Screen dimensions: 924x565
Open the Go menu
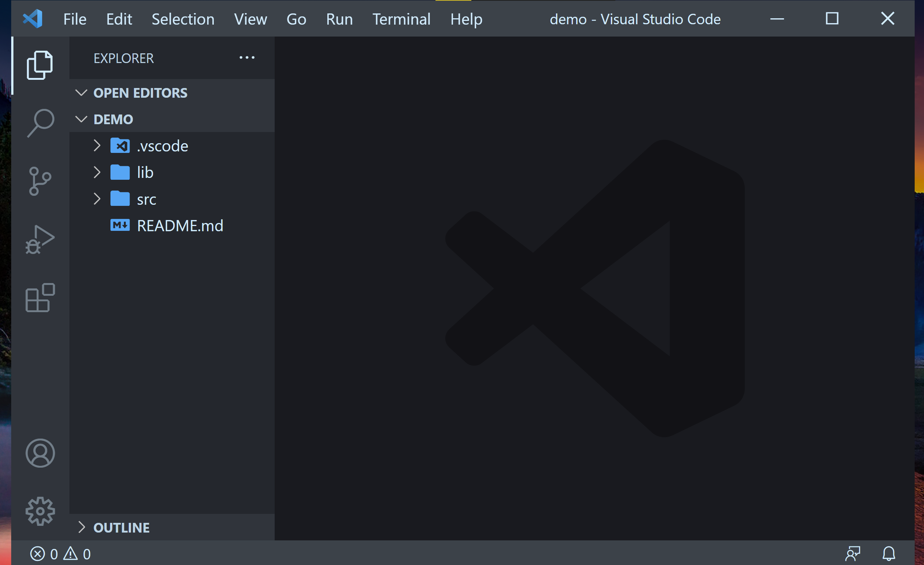296,19
